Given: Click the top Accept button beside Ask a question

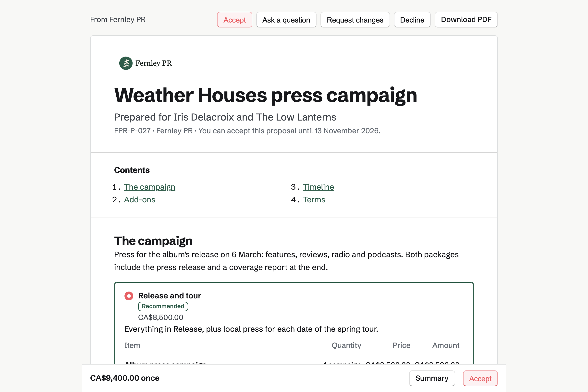Looking at the screenshot, I should 234,20.
